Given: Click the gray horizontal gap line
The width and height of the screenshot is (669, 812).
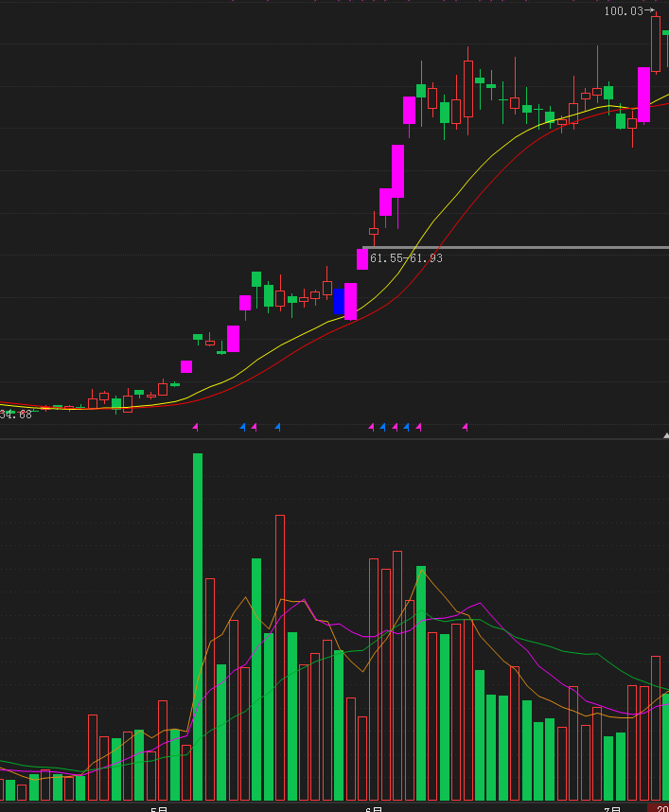Looking at the screenshot, I should 516,248.
